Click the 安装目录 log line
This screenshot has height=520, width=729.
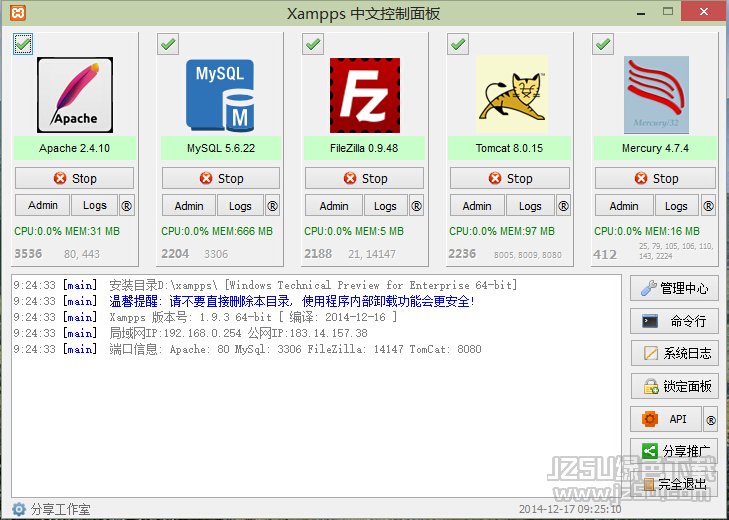coord(313,285)
